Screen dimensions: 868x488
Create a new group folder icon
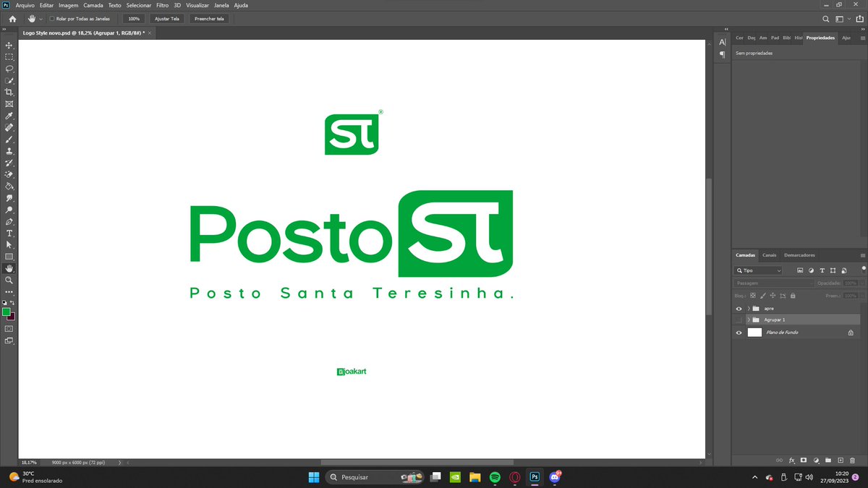point(828,460)
